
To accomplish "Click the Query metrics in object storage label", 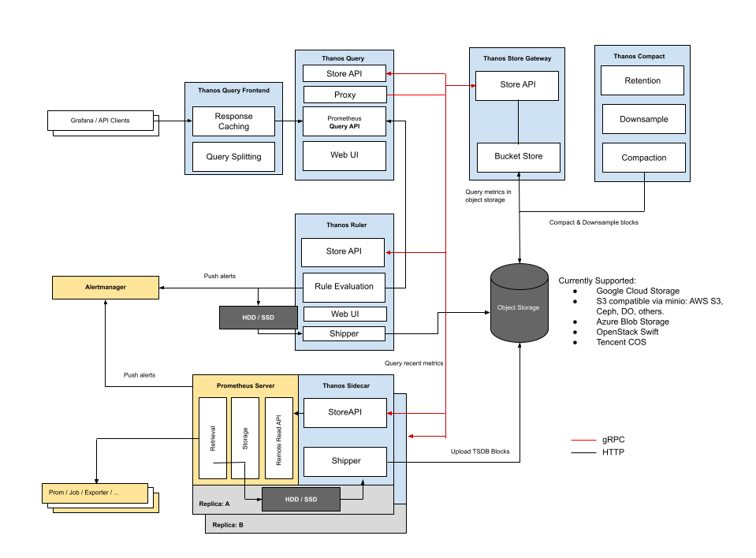I will point(488,195).
